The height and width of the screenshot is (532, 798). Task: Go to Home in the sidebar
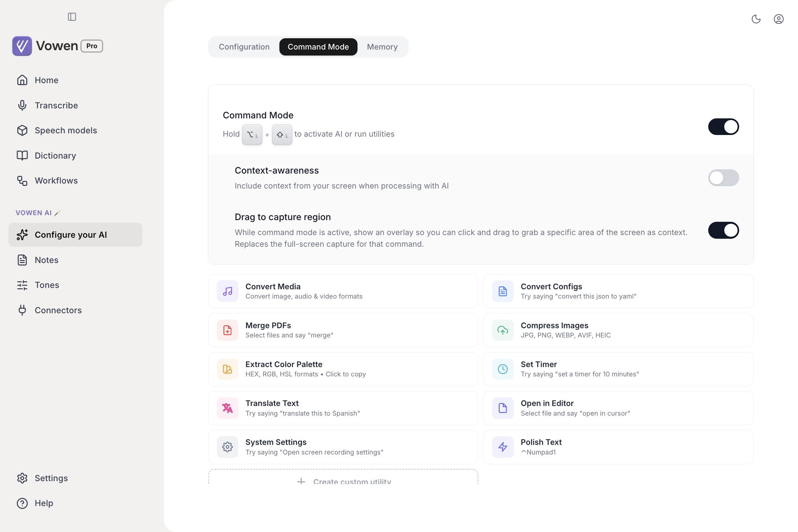point(75,80)
